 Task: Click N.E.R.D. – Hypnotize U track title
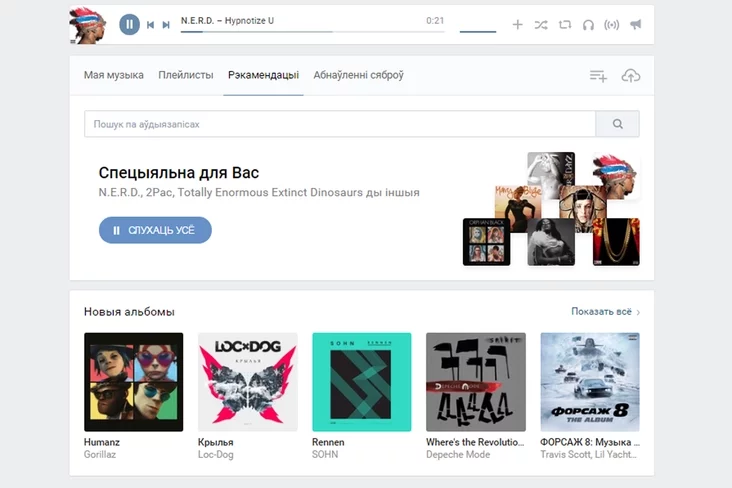click(227, 21)
